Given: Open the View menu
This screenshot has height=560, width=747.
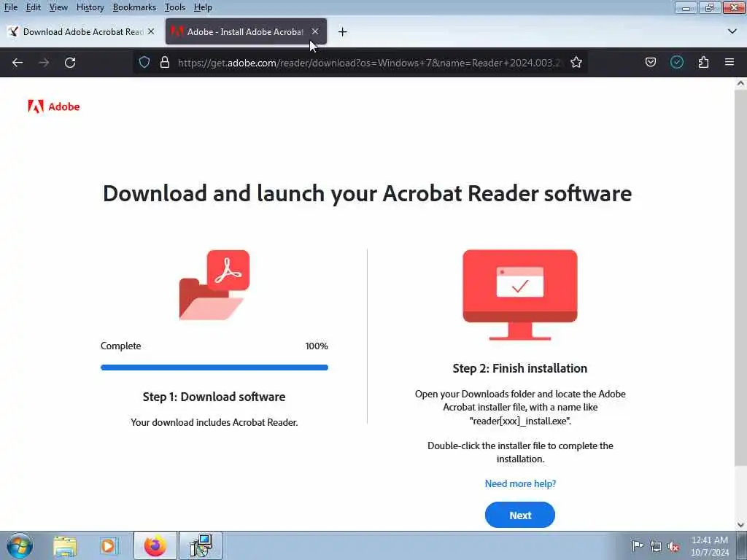Looking at the screenshot, I should [58, 7].
